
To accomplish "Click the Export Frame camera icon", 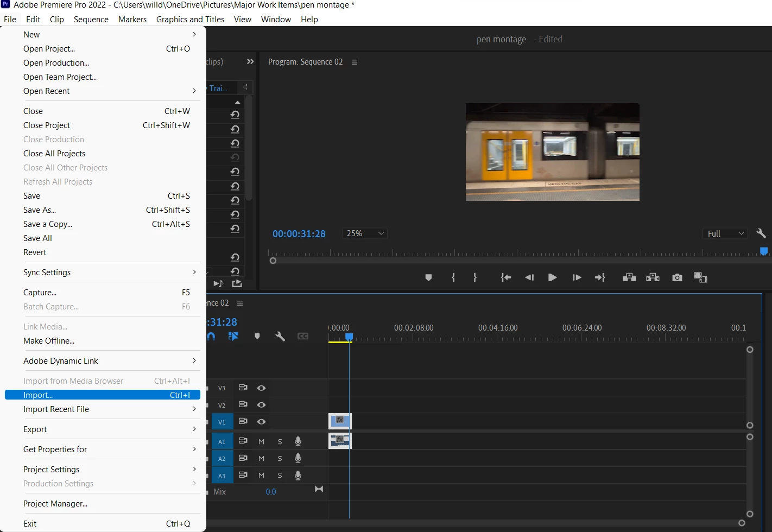I will (x=677, y=277).
